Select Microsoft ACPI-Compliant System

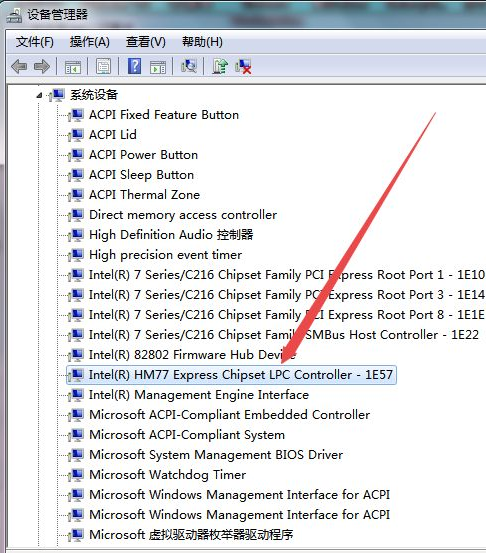pos(187,434)
